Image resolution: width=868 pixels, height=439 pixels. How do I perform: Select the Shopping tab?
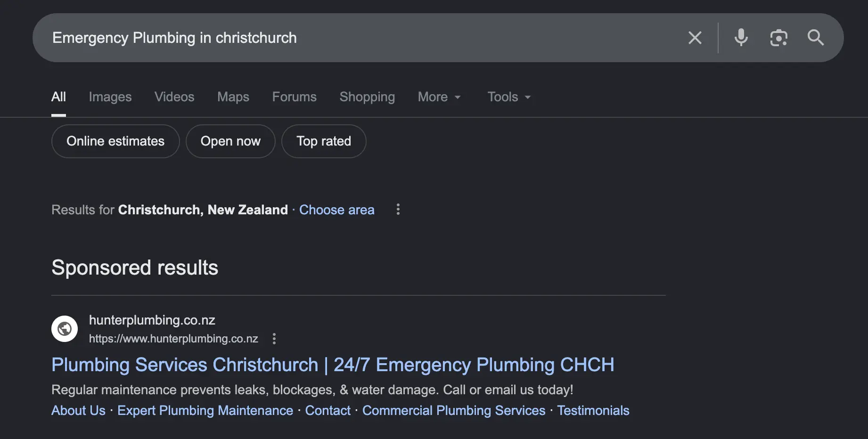pos(367,97)
